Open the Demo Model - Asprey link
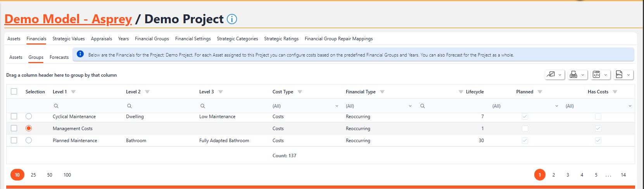 pos(68,19)
